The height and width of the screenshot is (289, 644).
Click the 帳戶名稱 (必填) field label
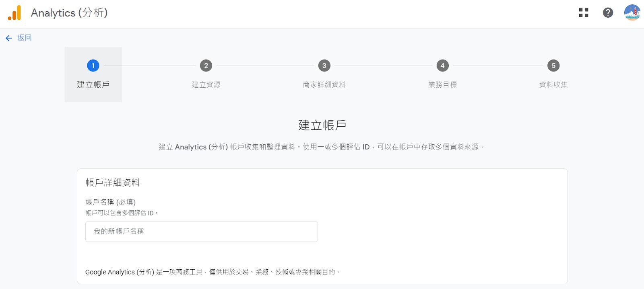[110, 202]
